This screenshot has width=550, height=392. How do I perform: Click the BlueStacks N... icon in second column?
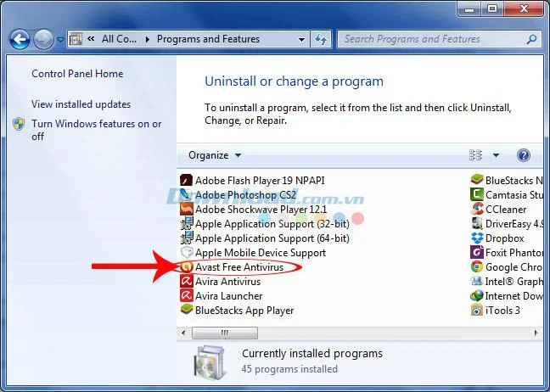(x=477, y=180)
